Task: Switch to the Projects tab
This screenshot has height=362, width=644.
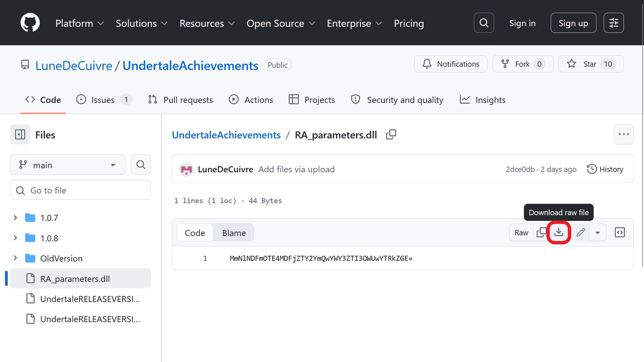Action: 312,100
